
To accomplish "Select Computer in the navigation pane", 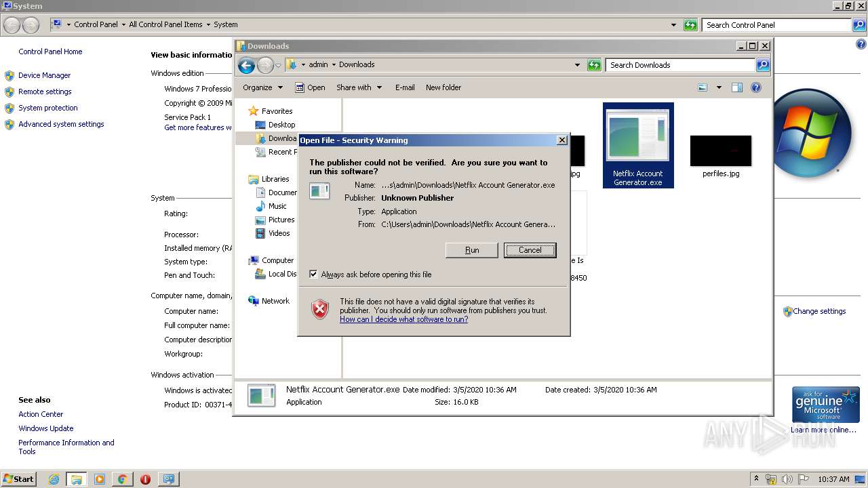I will click(x=271, y=260).
